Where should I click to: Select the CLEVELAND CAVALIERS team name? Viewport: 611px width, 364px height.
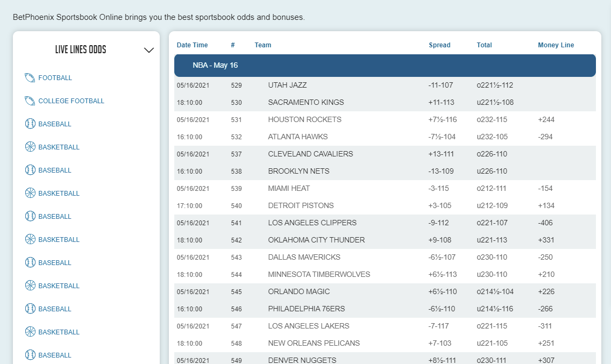tap(310, 154)
